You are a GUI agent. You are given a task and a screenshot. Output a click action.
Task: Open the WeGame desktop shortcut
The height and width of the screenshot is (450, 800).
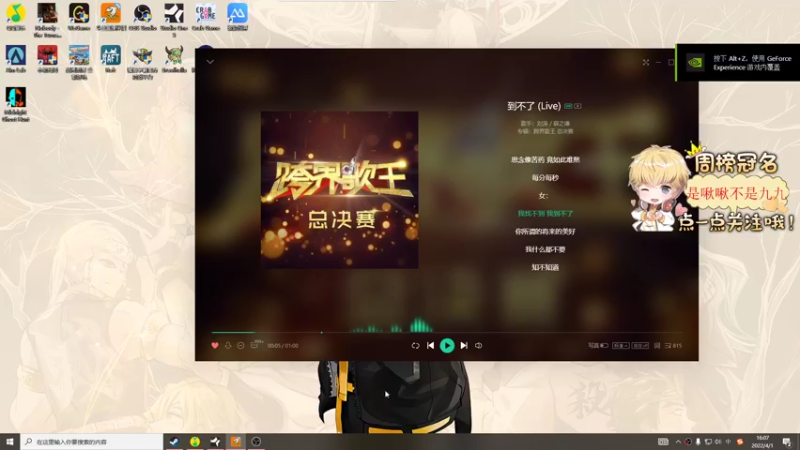(x=79, y=16)
